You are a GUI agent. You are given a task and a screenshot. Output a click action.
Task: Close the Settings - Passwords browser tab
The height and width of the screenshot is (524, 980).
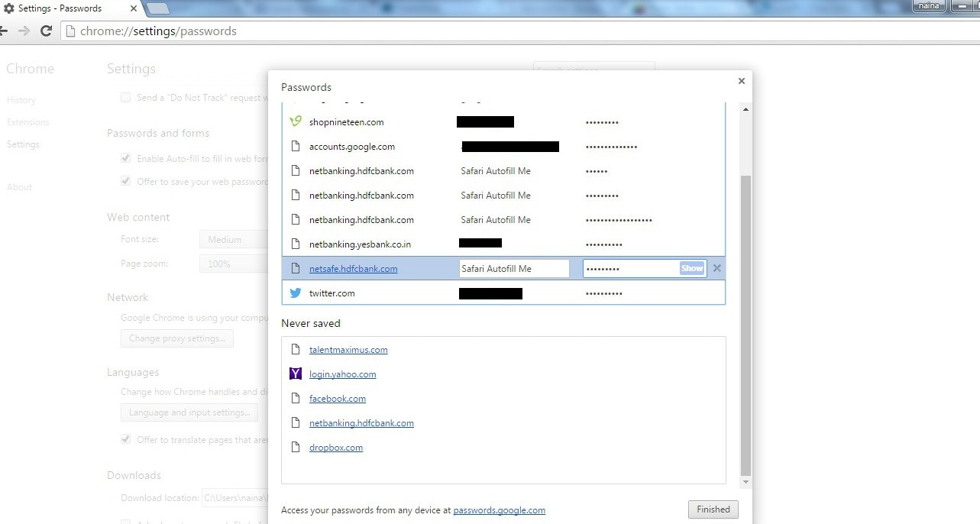tap(134, 8)
